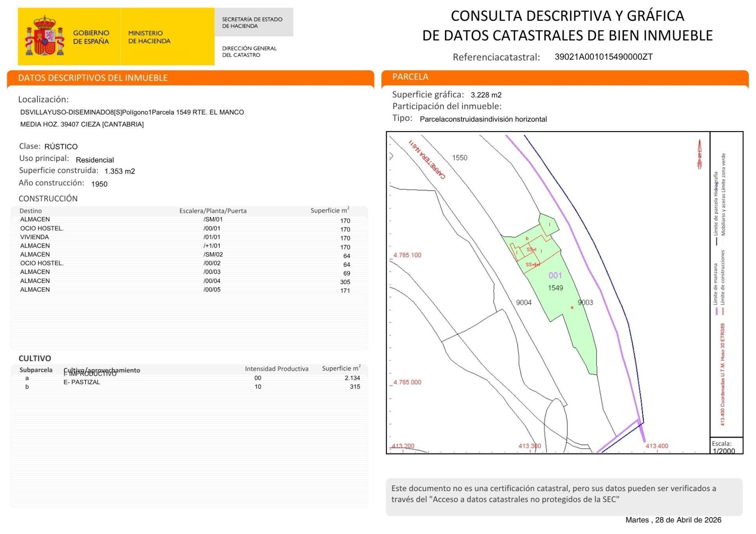Click the red 'CARRETERA N-611' road label

[x=427, y=159]
